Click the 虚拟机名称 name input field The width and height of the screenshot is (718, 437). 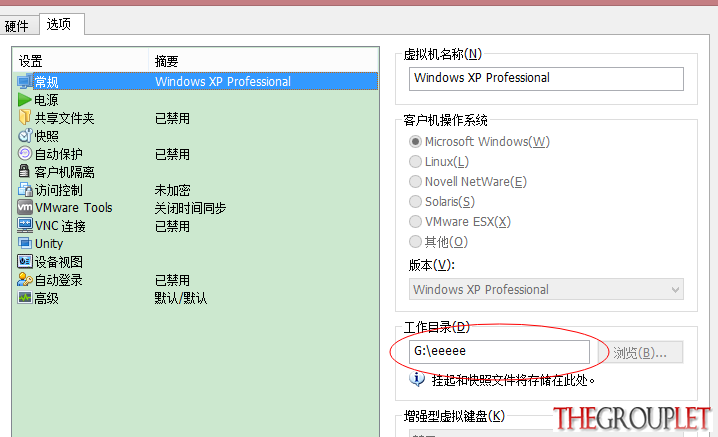point(546,78)
